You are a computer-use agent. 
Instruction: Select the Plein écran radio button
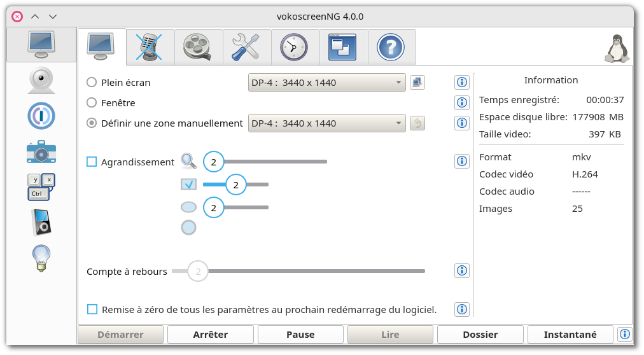tap(92, 82)
